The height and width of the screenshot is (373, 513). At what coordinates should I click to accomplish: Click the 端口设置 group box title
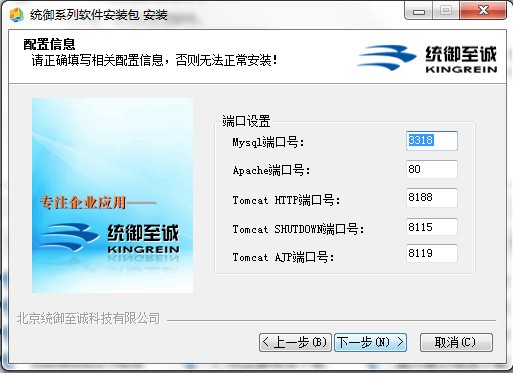click(x=246, y=121)
